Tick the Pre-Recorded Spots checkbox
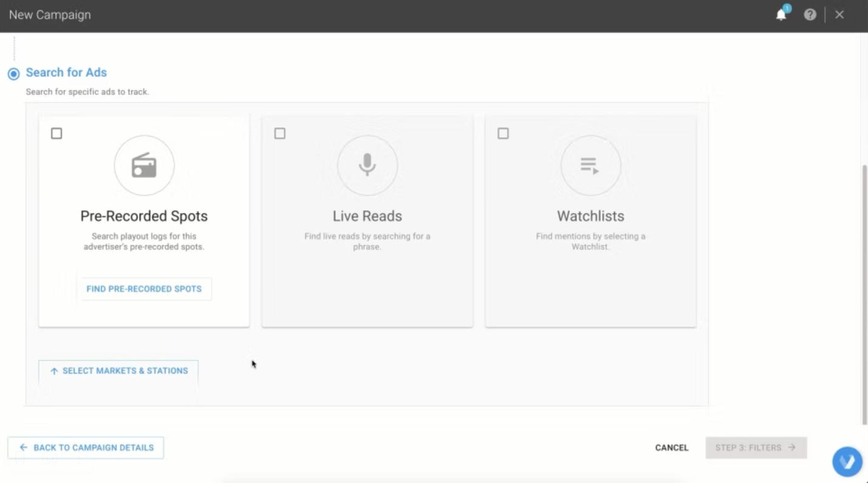 pyautogui.click(x=56, y=134)
